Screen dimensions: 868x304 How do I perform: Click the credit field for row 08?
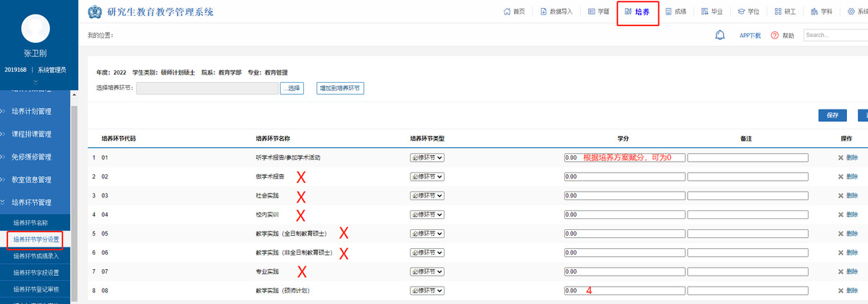(624, 290)
